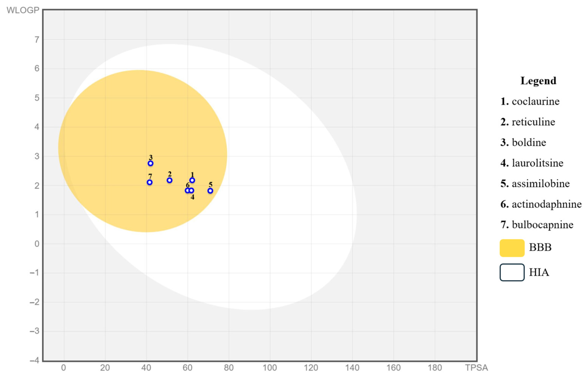Click the WLOGP axis label

(x=23, y=10)
